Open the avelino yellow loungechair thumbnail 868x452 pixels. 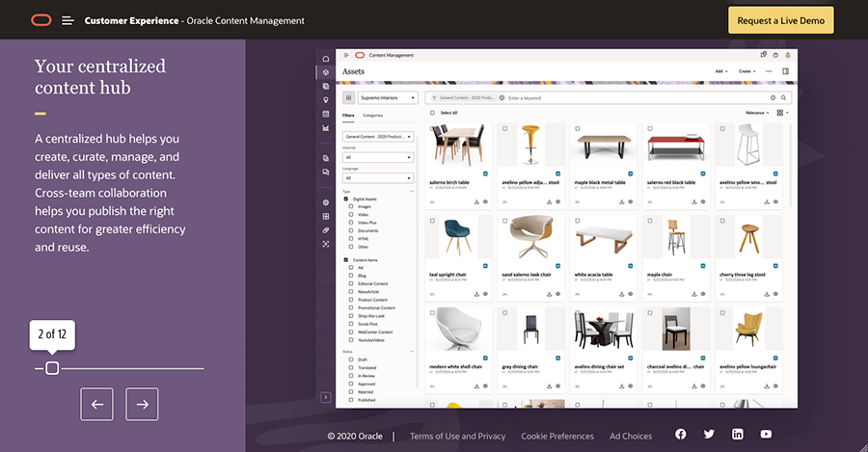tap(748, 330)
